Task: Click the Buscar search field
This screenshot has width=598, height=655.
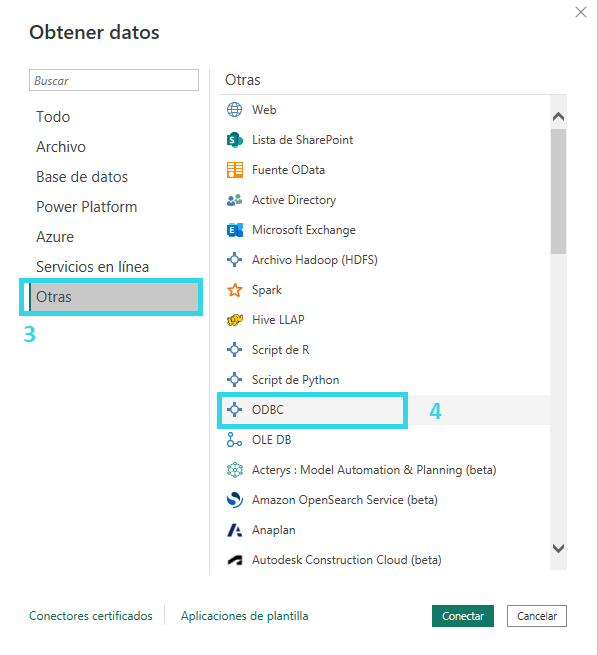Action: (x=114, y=80)
